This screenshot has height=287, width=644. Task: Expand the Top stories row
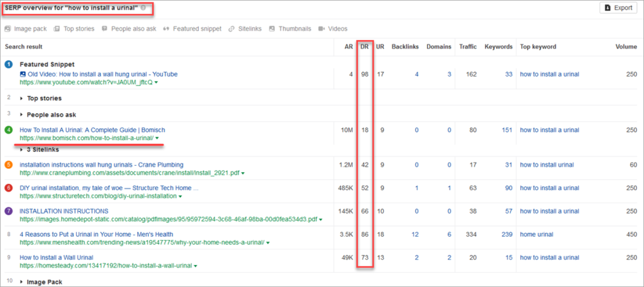tap(22, 98)
